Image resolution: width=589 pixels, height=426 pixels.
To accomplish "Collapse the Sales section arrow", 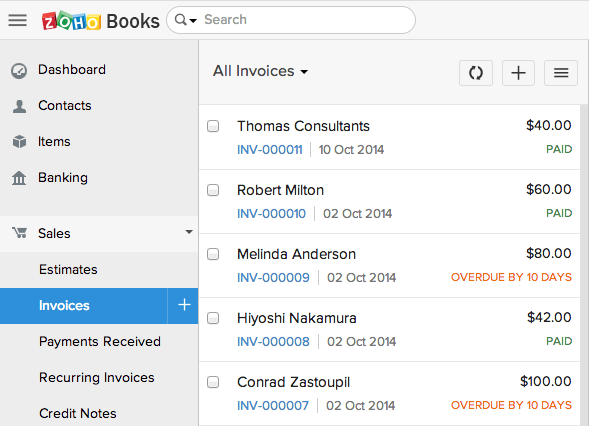I will tap(189, 232).
